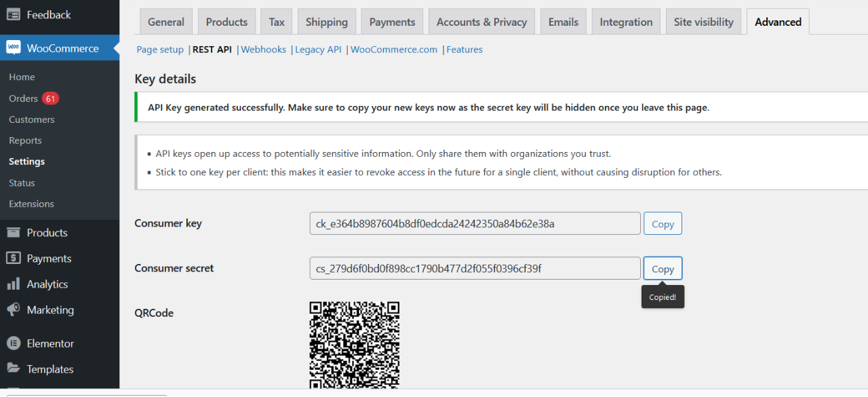Open the Emails tab
This screenshot has height=397, width=868.
(564, 22)
